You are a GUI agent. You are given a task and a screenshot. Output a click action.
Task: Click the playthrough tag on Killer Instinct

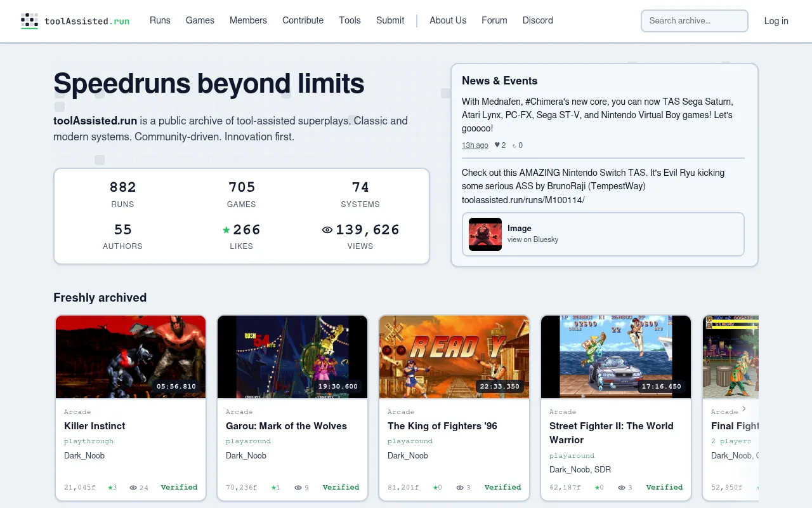tap(89, 441)
